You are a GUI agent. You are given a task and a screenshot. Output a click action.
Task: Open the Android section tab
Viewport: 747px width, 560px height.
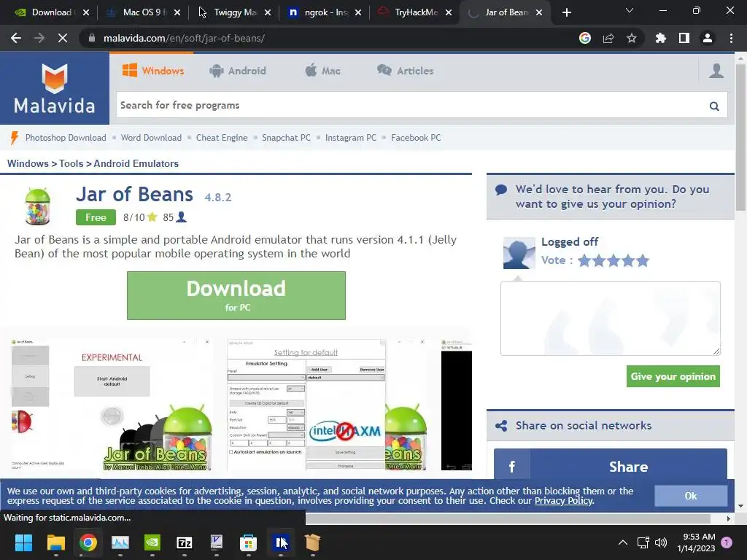tap(237, 71)
